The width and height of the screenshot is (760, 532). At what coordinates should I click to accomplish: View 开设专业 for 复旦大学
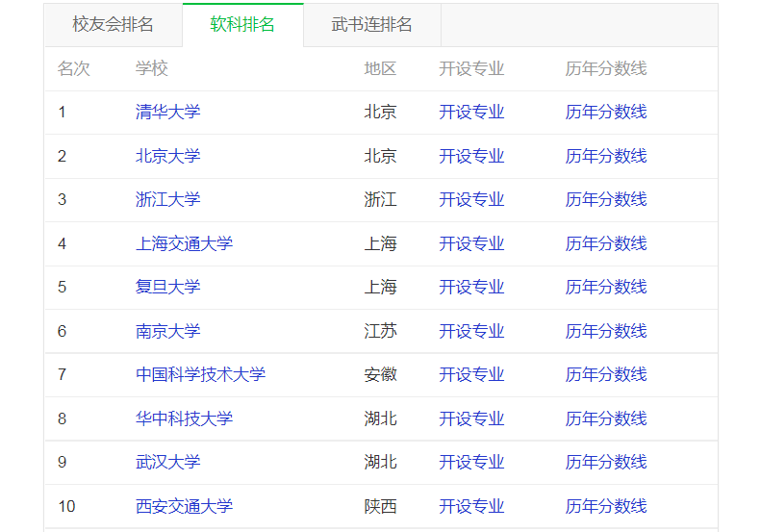point(471,288)
